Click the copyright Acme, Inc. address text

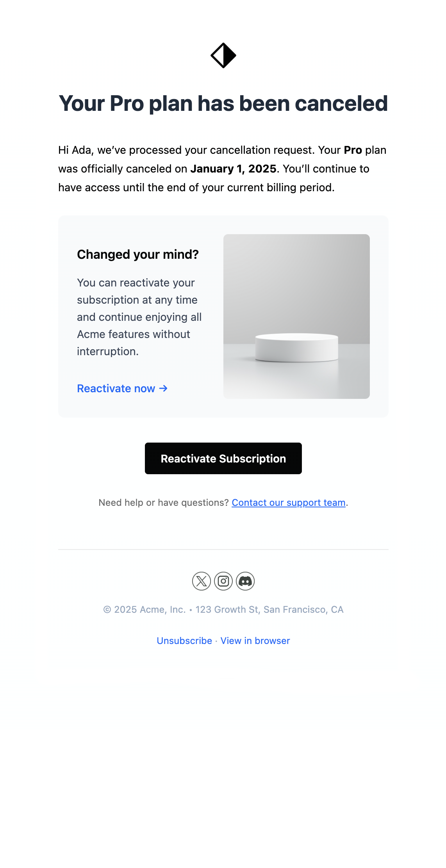(223, 610)
